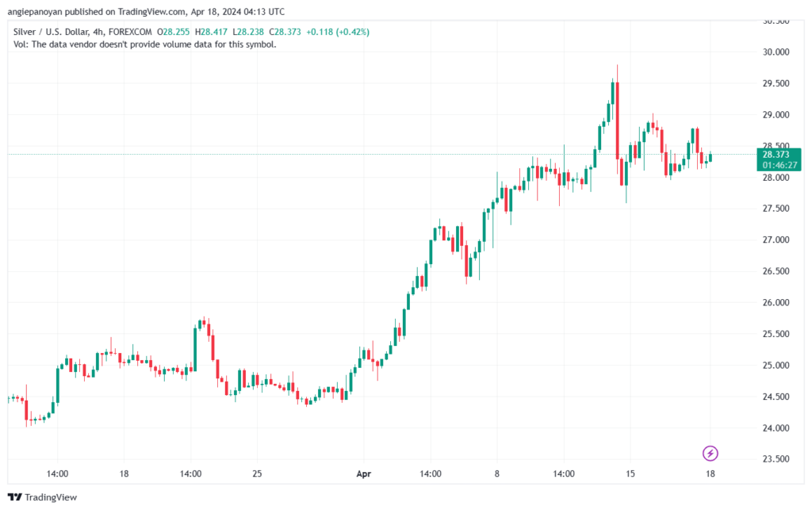Click the 18 date marker at right end
The height and width of the screenshot is (510, 812).
pyautogui.click(x=710, y=474)
